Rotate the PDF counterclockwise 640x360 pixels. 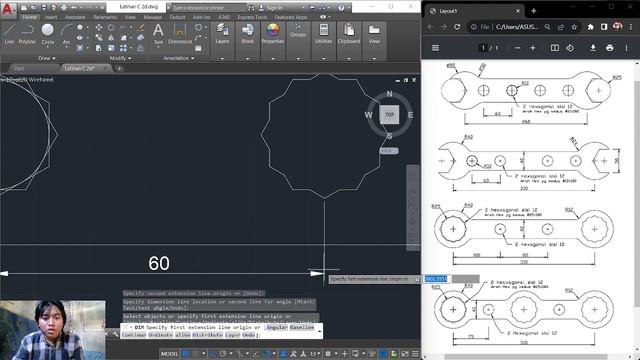[570, 48]
